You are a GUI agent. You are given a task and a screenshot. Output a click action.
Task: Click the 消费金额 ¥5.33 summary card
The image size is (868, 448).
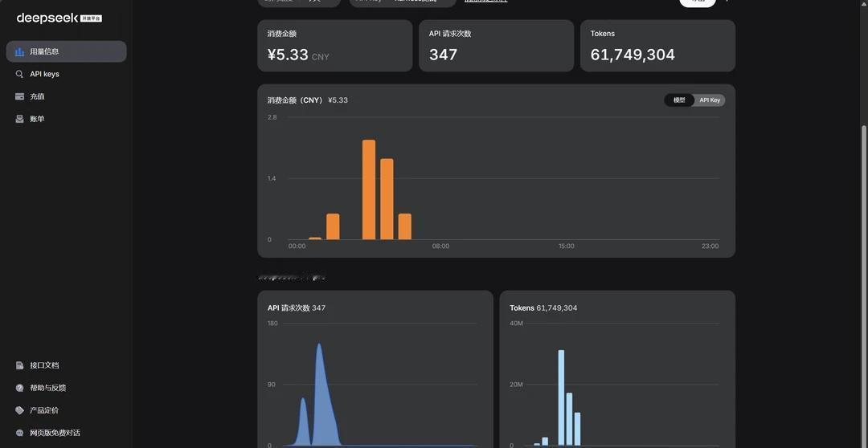(x=335, y=46)
